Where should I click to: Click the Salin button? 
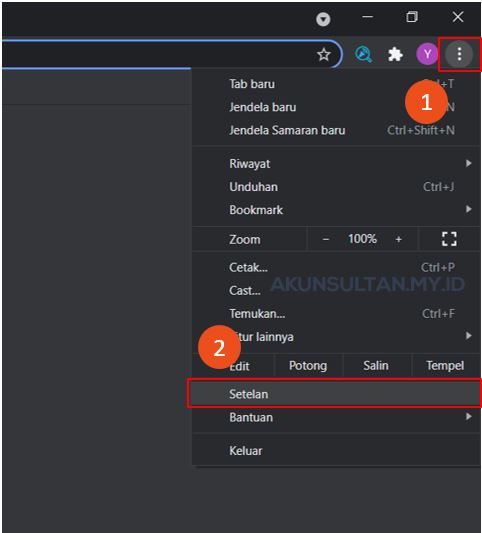(376, 365)
